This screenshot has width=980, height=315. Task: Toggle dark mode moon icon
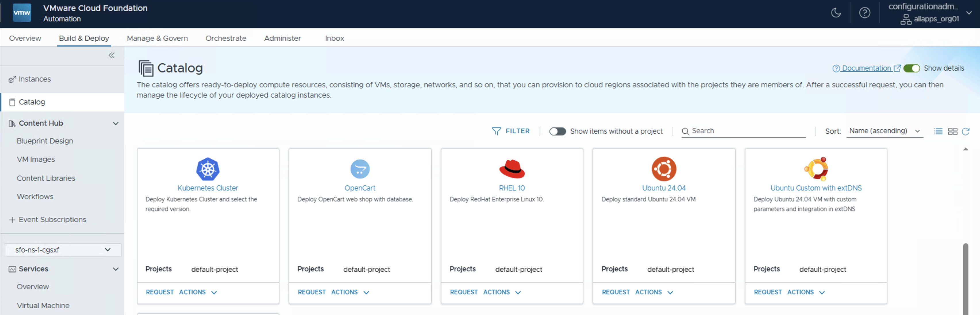[x=835, y=13]
